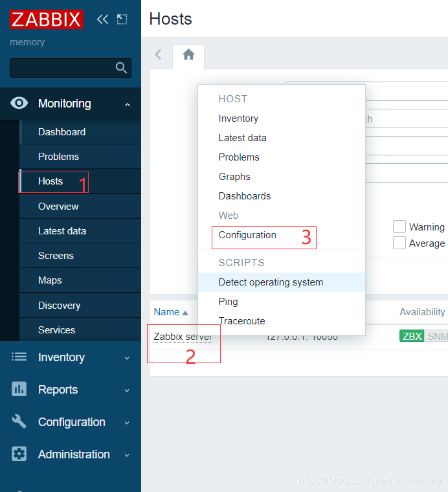The image size is (448, 492).
Task: Click the previous-tab left arrow
Action: [x=158, y=54]
